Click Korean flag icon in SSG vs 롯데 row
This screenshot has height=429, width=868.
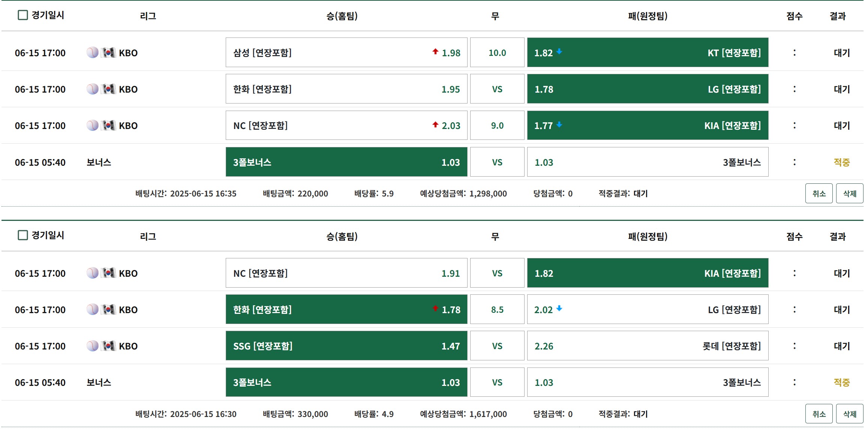[x=109, y=346]
